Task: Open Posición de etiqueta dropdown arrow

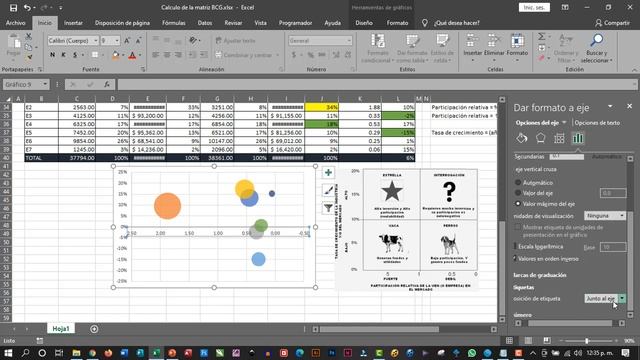Action: point(622,298)
